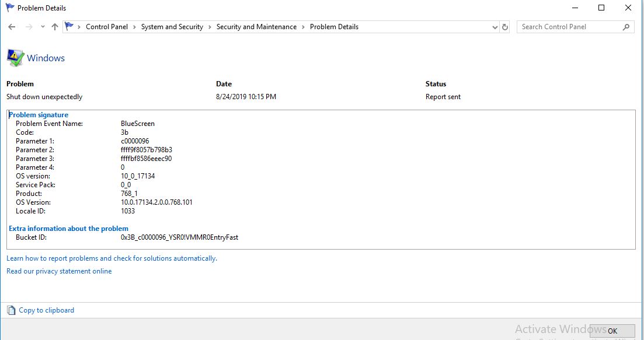This screenshot has width=644, height=340.
Task: Click Locale ID value 1033
Action: [x=128, y=211]
